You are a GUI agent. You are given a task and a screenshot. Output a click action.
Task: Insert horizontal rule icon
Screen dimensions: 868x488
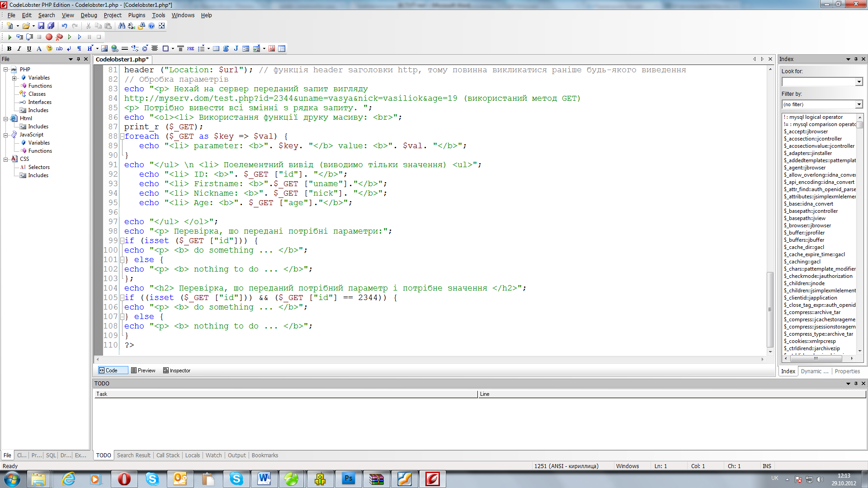coord(125,48)
